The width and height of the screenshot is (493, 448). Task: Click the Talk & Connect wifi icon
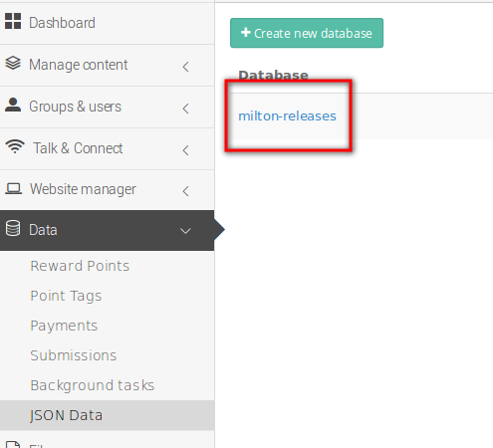pos(15,146)
